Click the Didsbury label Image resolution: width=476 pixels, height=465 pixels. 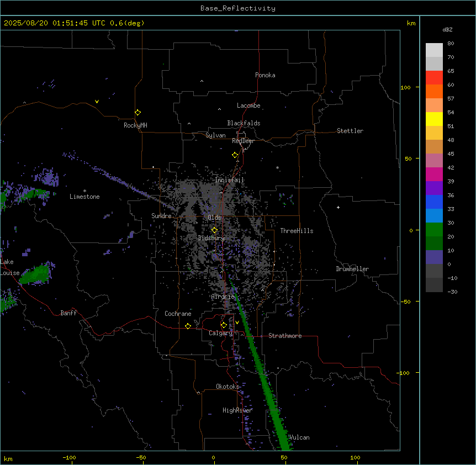click(x=211, y=238)
